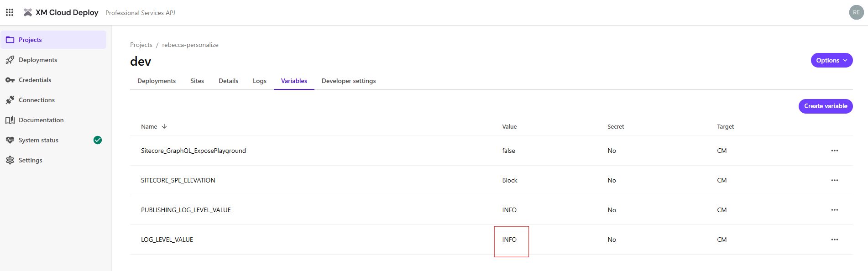868x271 pixels.
Task: Open Documentation via the book icon
Action: pyautogui.click(x=10, y=120)
